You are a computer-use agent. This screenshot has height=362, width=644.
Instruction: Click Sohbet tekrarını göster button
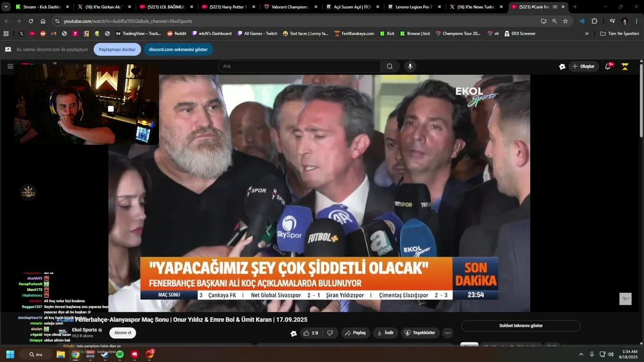[521, 326]
